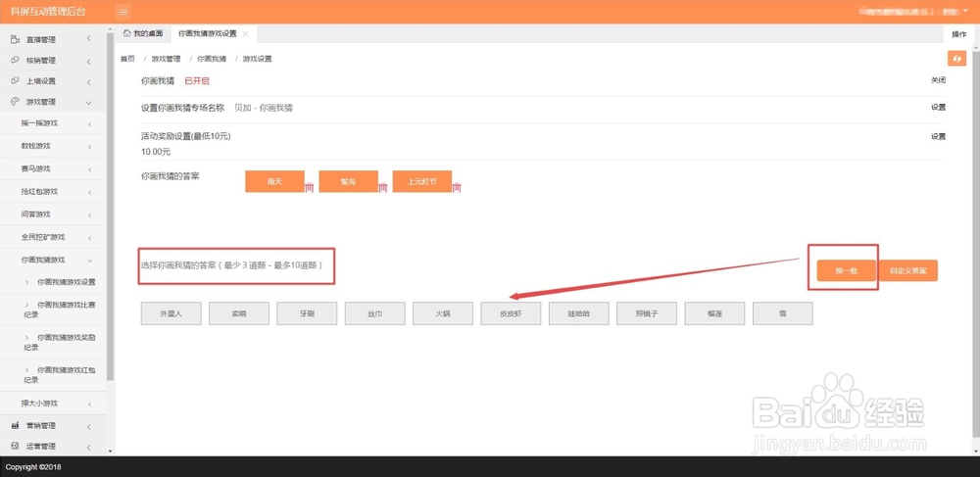Expand the 问答游戏 submenu chevron
This screenshot has height=477, width=980.
coord(89,215)
